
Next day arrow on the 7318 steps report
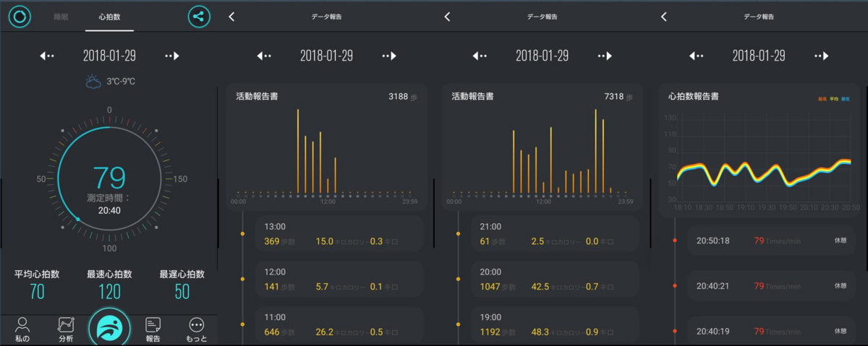click(605, 56)
